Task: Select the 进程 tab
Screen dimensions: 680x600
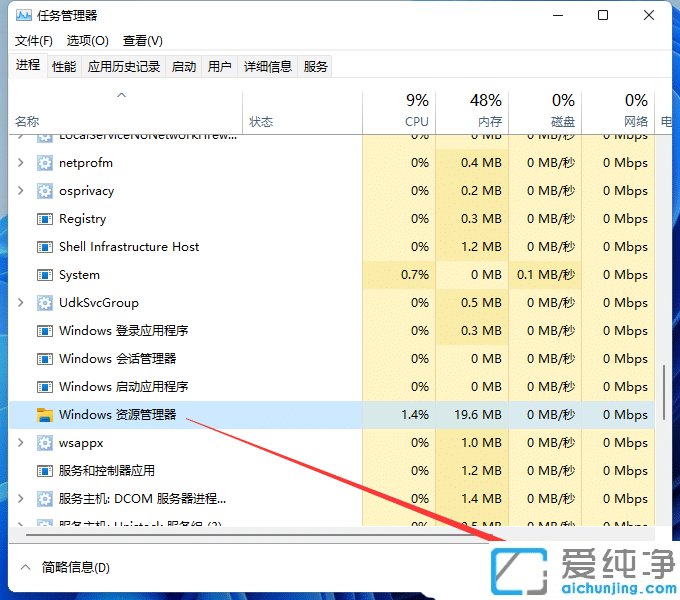Action: pos(28,65)
